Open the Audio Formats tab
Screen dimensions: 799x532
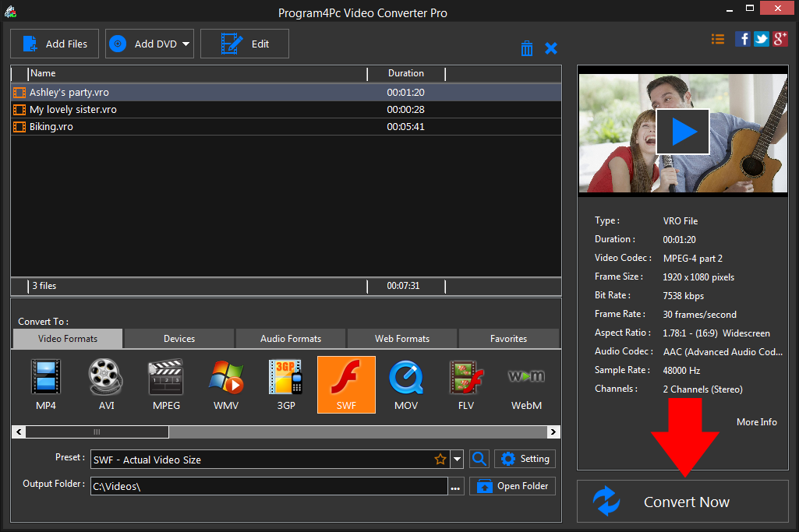click(x=291, y=339)
